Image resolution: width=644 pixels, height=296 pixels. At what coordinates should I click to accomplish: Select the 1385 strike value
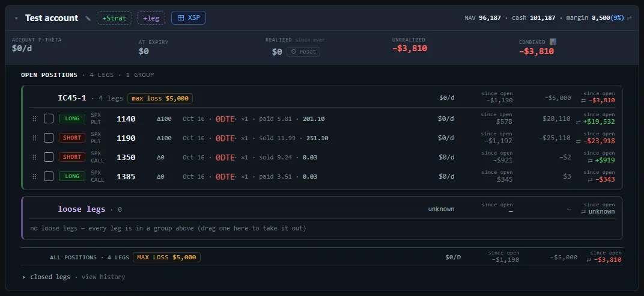pos(126,177)
